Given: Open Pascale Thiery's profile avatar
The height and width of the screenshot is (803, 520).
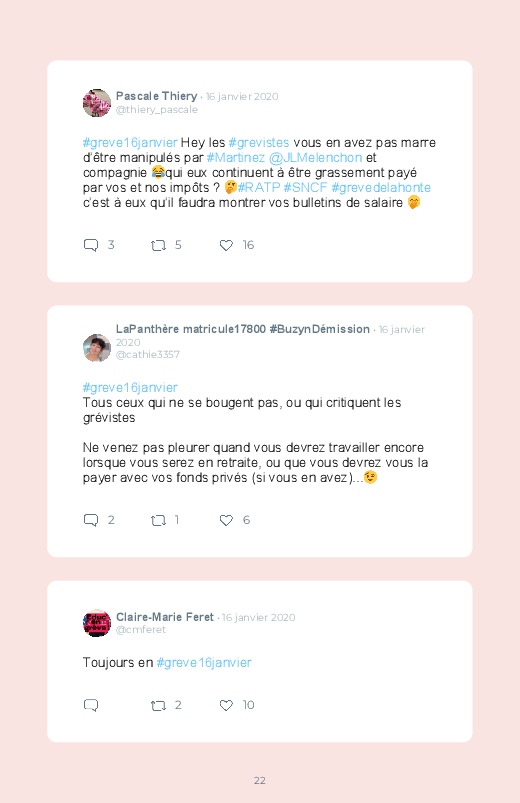Looking at the screenshot, I should click(97, 103).
